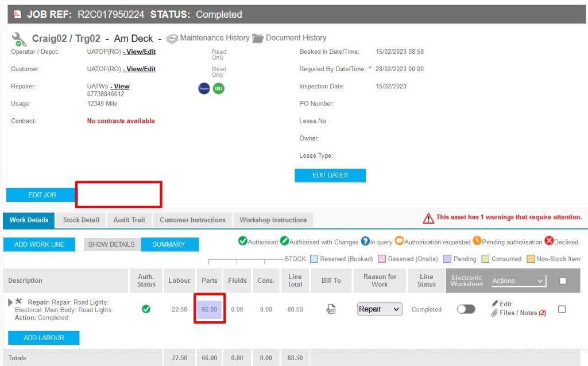The width and height of the screenshot is (588, 366).
Task: Click the PDF icon beside JOB REF
Action: tap(17, 14)
